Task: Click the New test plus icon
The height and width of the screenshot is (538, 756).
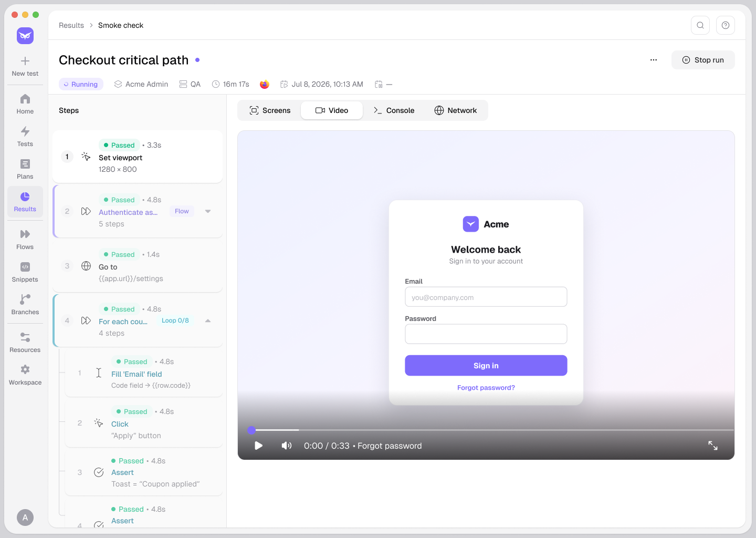Action: tap(25, 61)
